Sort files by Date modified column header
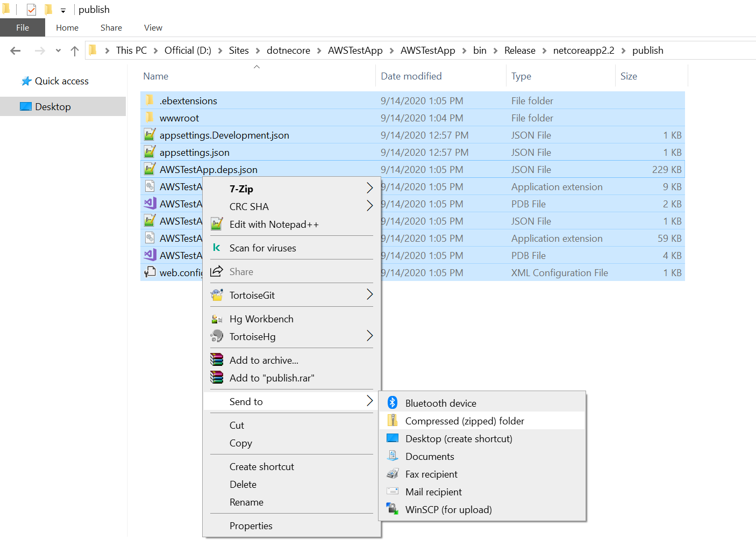Screen dimensions: 756x541 [x=411, y=76]
